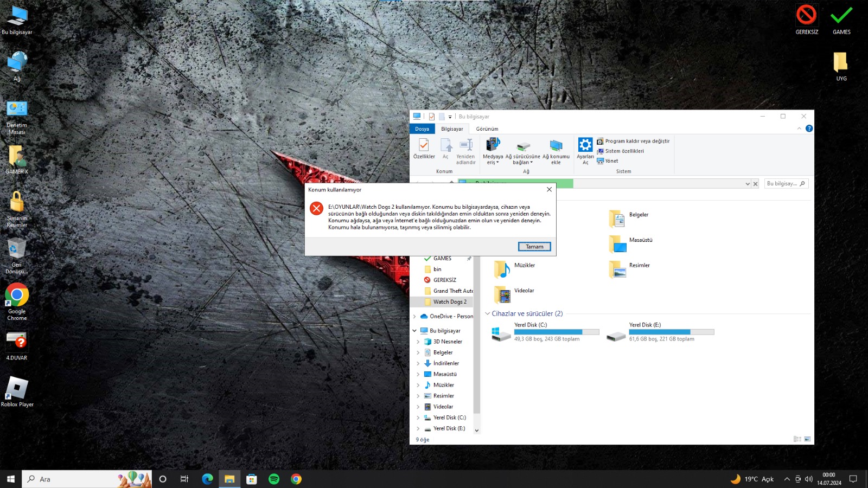Expand Yerel Disk (E:) tree node

pos(418,429)
